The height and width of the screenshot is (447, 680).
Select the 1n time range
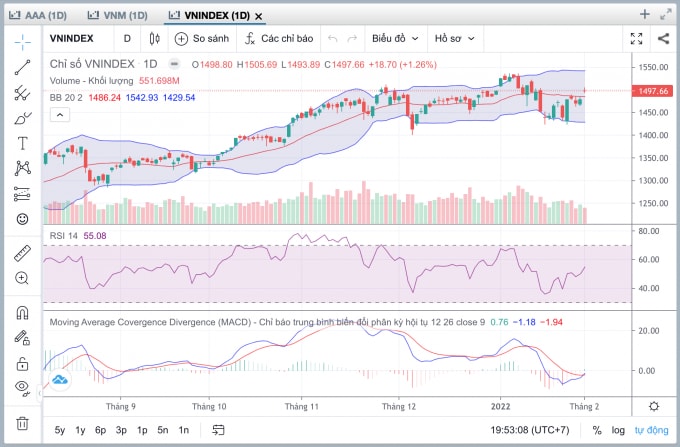183,430
